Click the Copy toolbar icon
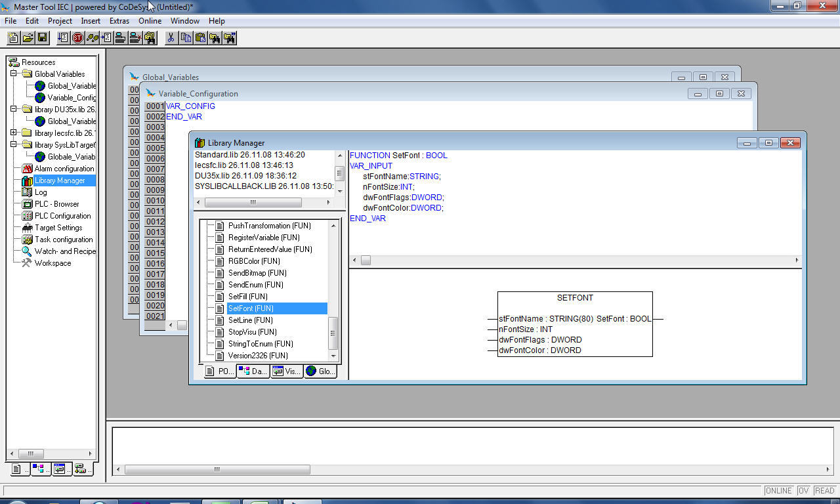The image size is (840, 504). (x=186, y=38)
